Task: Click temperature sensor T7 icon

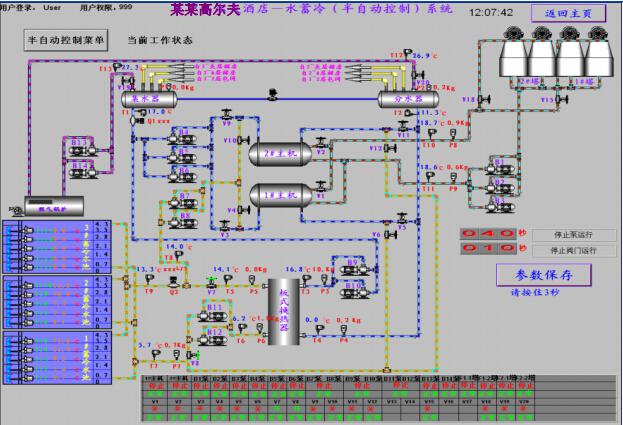Action: [155, 354]
